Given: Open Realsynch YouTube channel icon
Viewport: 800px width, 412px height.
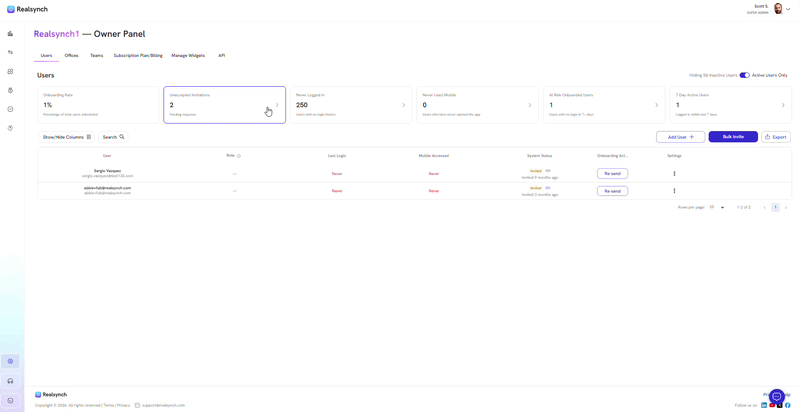Looking at the screenshot, I should (772, 405).
